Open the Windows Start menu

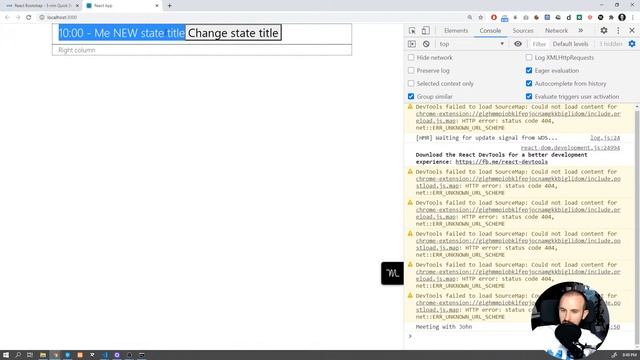click(6, 355)
